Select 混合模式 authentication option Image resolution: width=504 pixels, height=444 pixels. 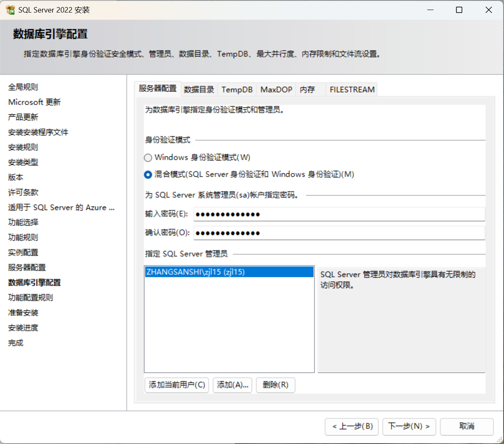(x=148, y=175)
